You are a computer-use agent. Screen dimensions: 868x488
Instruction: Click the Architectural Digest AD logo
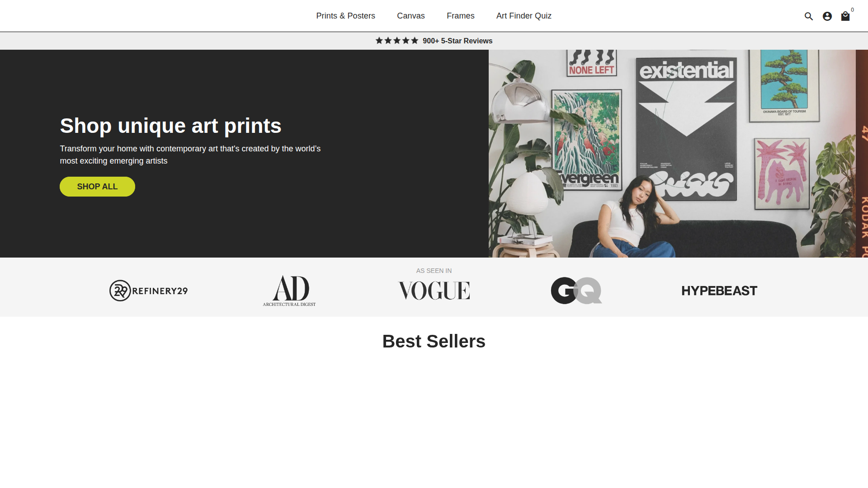coord(289,291)
